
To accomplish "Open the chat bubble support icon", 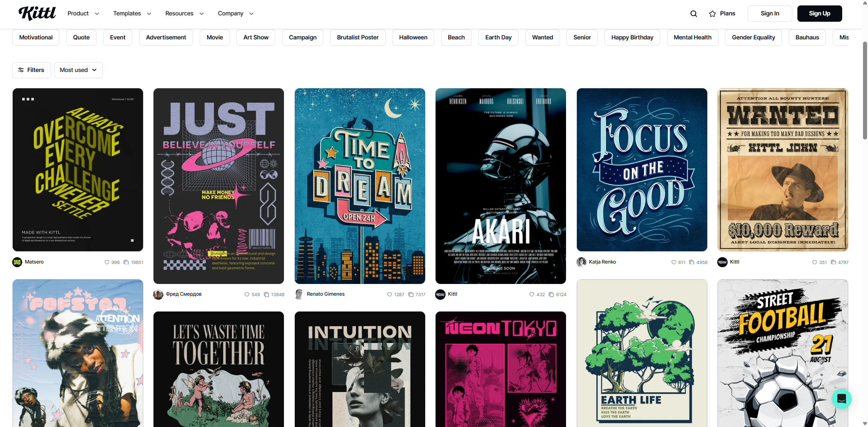I will [x=841, y=398].
